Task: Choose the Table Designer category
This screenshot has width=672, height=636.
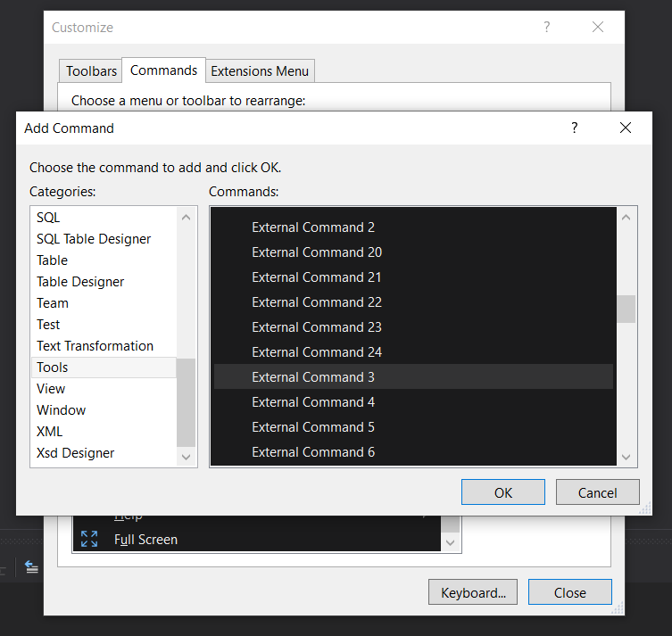Action: [104, 282]
